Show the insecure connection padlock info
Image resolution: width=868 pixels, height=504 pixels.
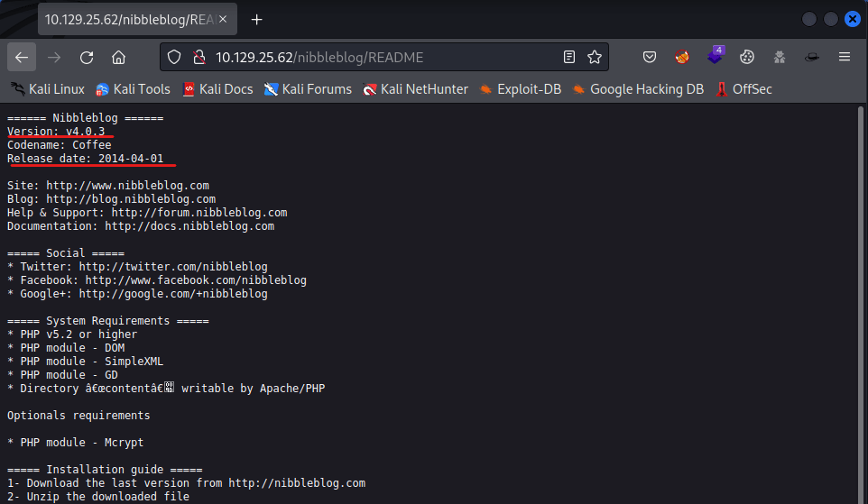click(199, 57)
